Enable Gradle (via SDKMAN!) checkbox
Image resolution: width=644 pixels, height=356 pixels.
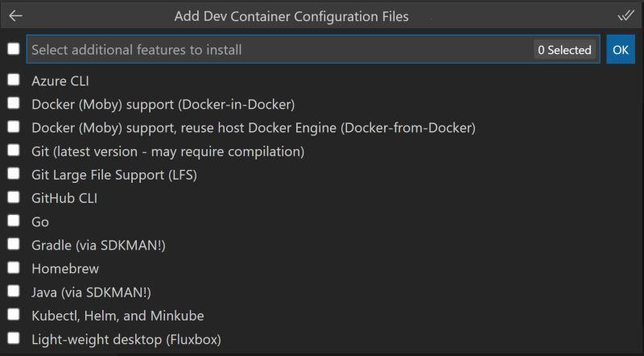[x=14, y=244]
